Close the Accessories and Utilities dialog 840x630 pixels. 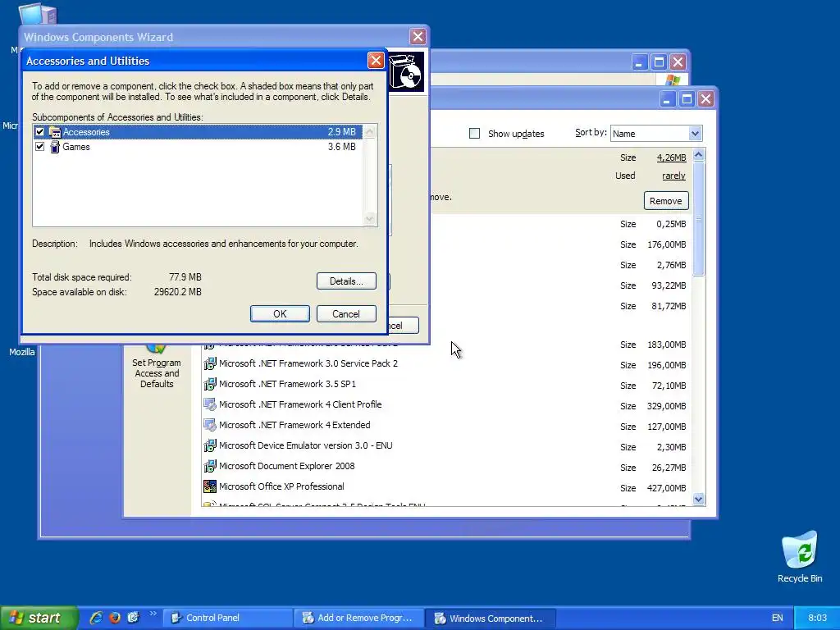(376, 61)
